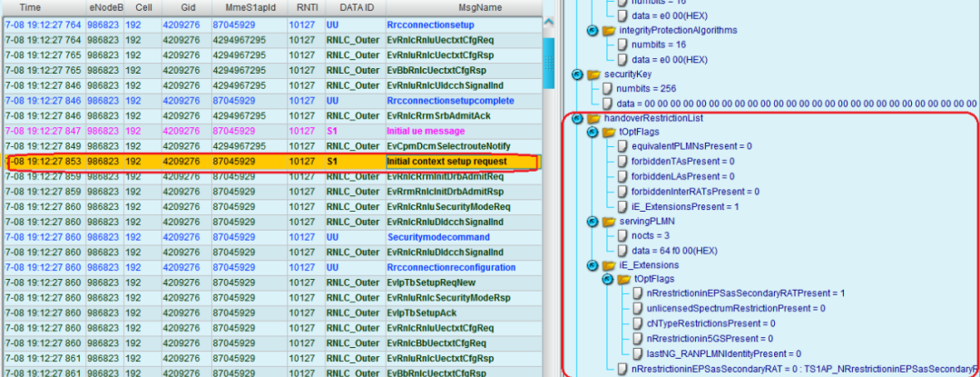The width and height of the screenshot is (980, 377).
Task: Click nRrestrictioninEPSasSecondaryRATPresent = 1 leaf
Action: 746,293
